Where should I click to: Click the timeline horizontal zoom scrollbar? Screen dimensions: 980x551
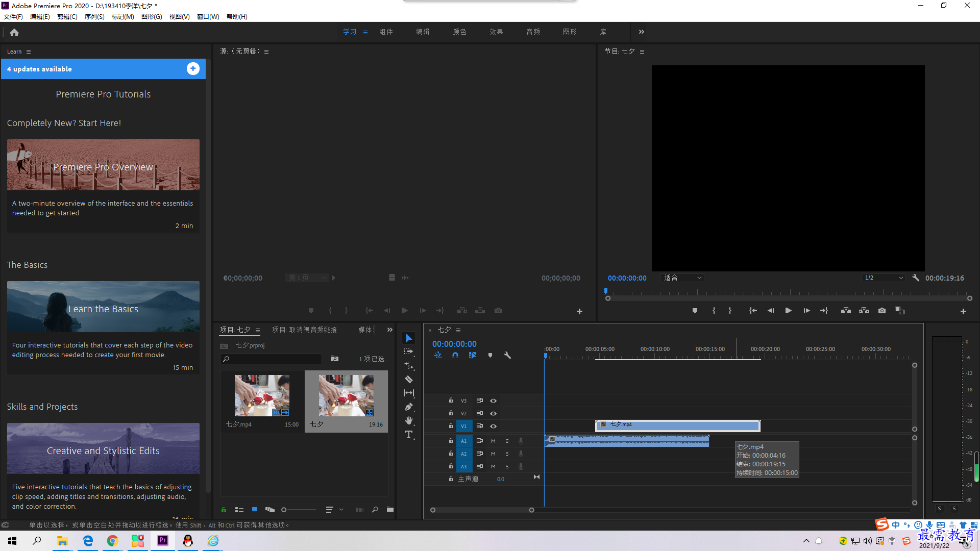(482, 510)
